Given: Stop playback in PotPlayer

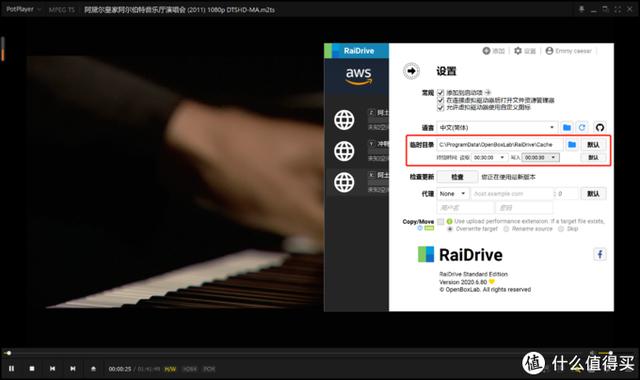Looking at the screenshot, I should click(x=32, y=369).
